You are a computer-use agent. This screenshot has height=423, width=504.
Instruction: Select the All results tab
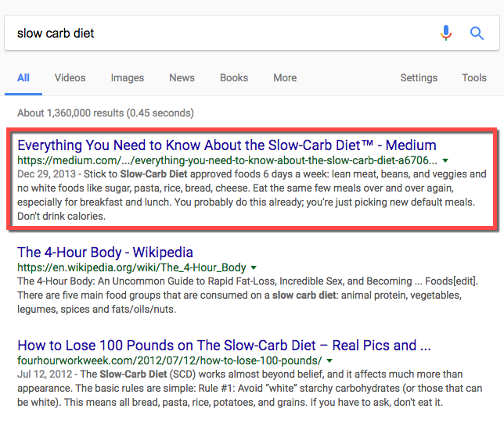[x=23, y=77]
